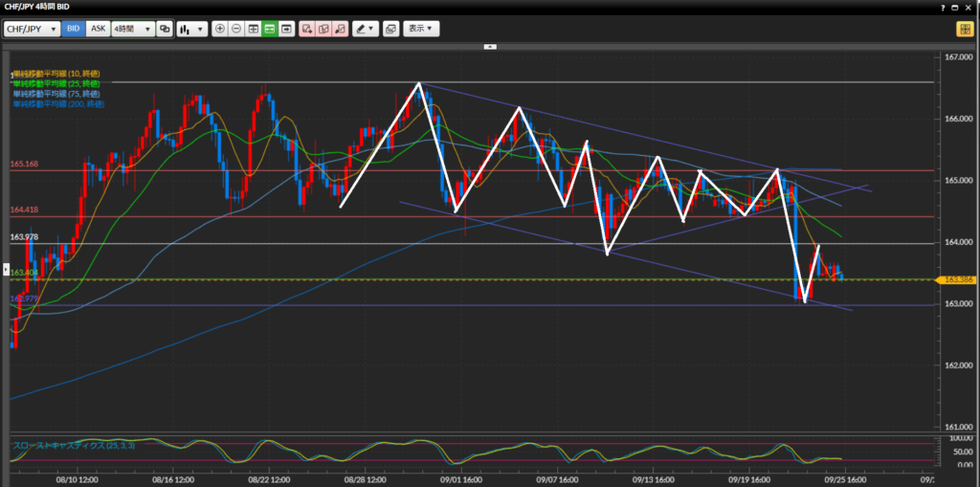Switch price display to BID
Screen dimensions: 980x487
tap(73, 29)
